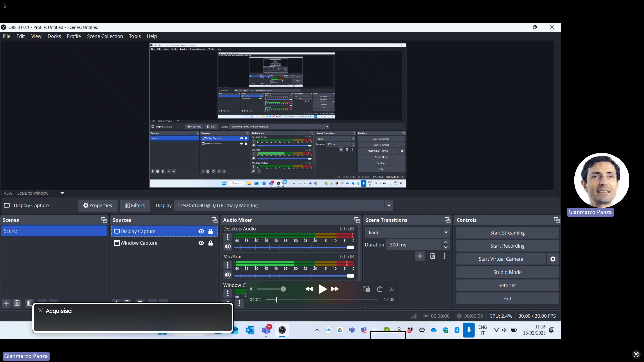Viewport: 644px width, 362px height.
Task: Increase transition duration
Action: click(446, 242)
